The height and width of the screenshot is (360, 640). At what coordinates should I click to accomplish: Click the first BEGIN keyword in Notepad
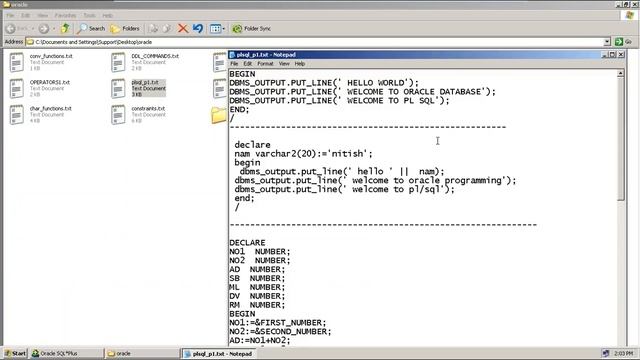click(x=242, y=74)
